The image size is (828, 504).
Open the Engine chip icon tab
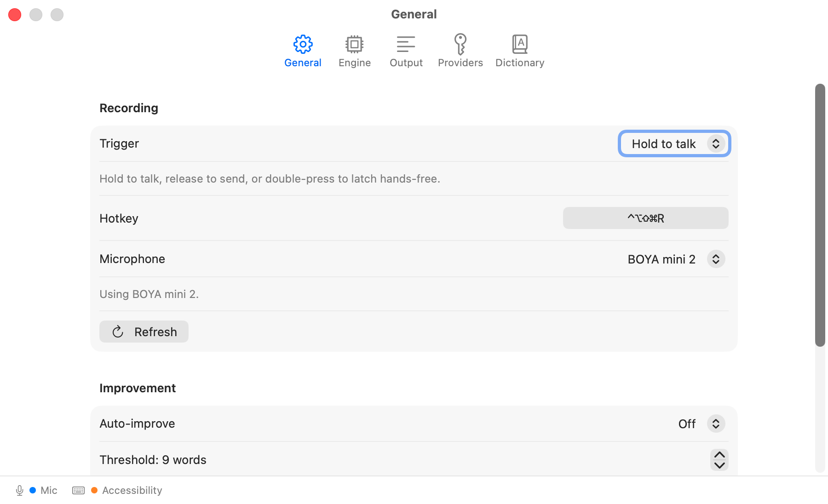coord(354,44)
